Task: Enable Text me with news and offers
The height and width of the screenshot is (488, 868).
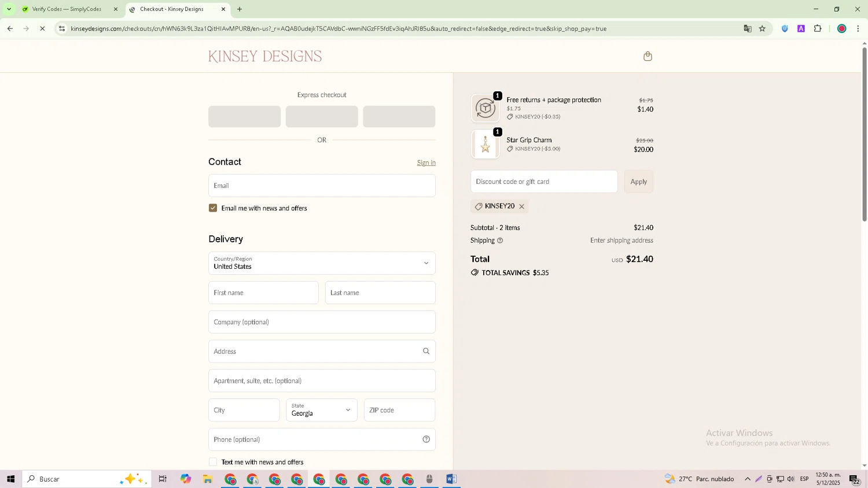Action: [x=213, y=462]
